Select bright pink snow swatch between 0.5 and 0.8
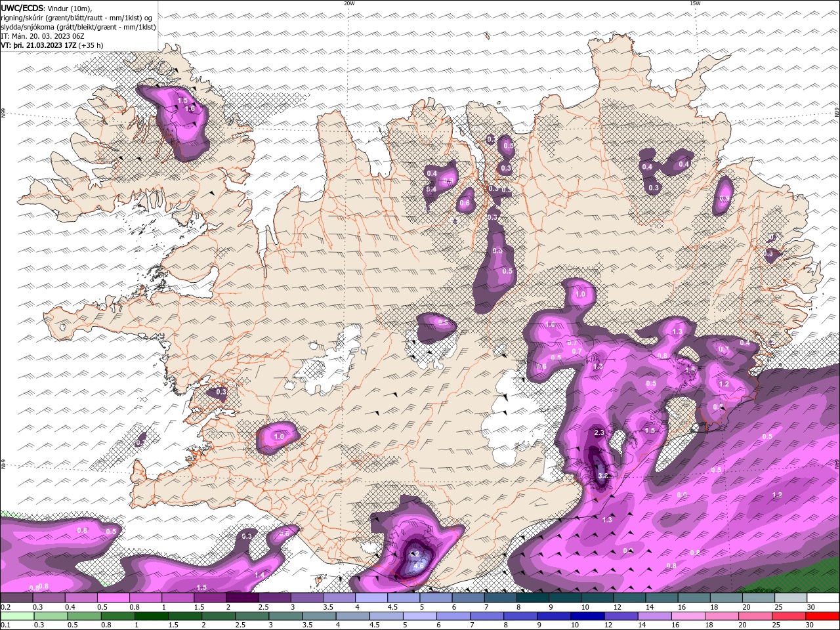 (113, 598)
